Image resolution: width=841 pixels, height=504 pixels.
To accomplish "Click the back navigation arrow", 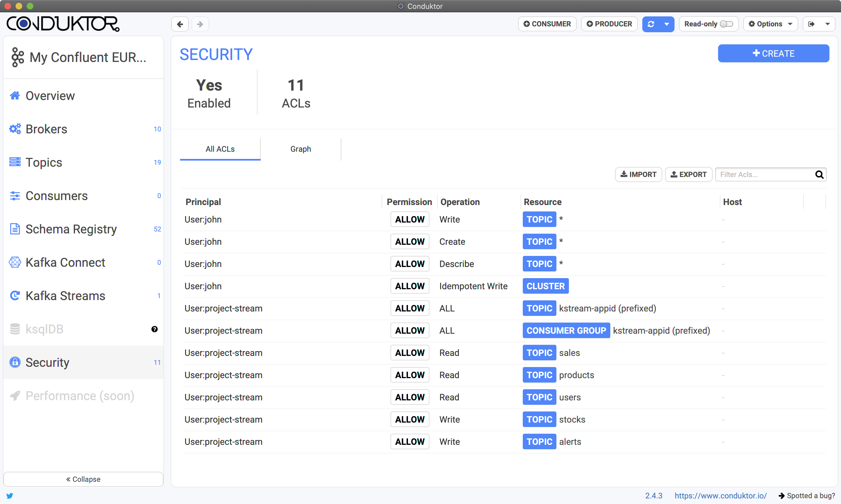I will [x=180, y=24].
